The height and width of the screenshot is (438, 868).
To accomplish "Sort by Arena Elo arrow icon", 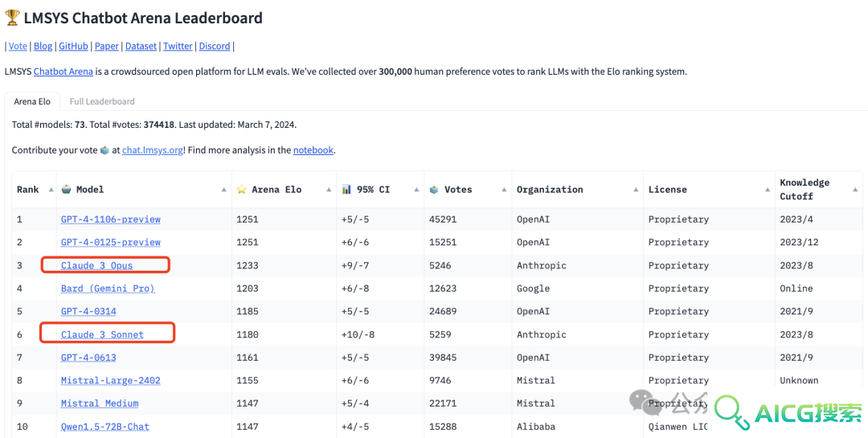I will [328, 190].
